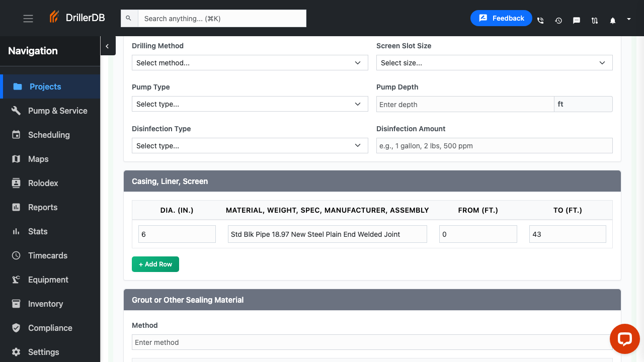The height and width of the screenshot is (362, 644).
Task: Click the Feedback button
Action: click(x=501, y=18)
